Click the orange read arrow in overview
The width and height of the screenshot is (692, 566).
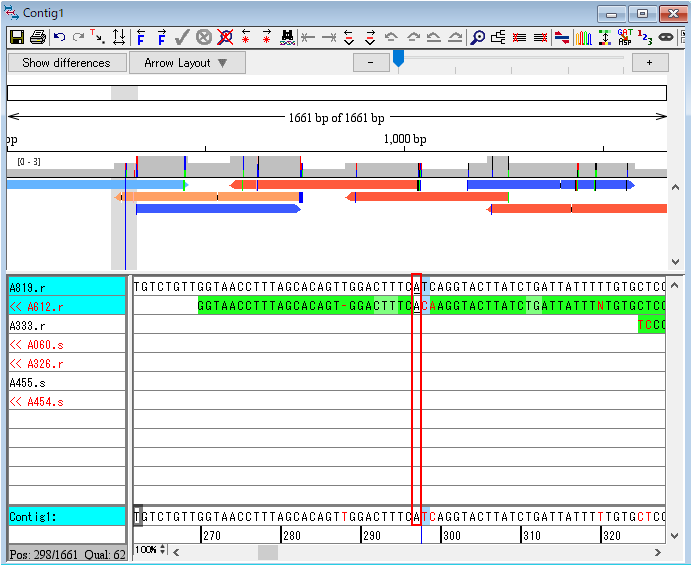pyautogui.click(x=208, y=197)
